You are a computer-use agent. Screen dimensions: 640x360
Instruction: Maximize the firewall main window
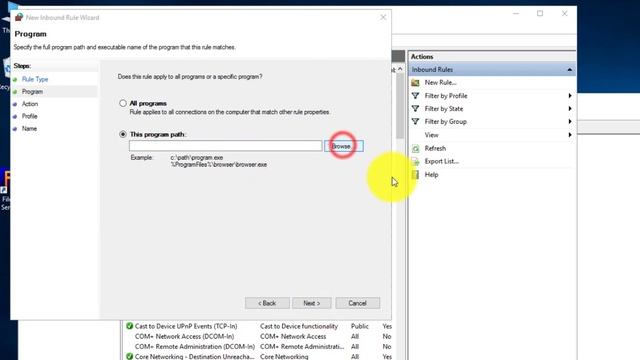[x=540, y=13]
